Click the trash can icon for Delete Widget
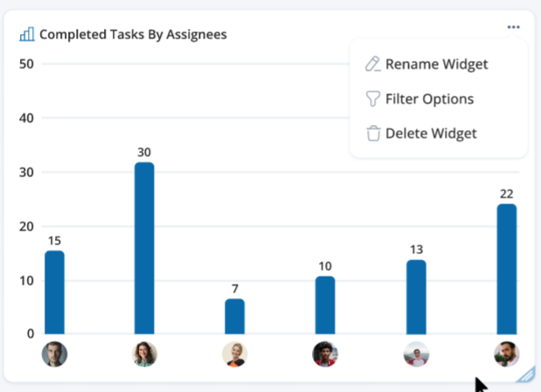 click(373, 134)
